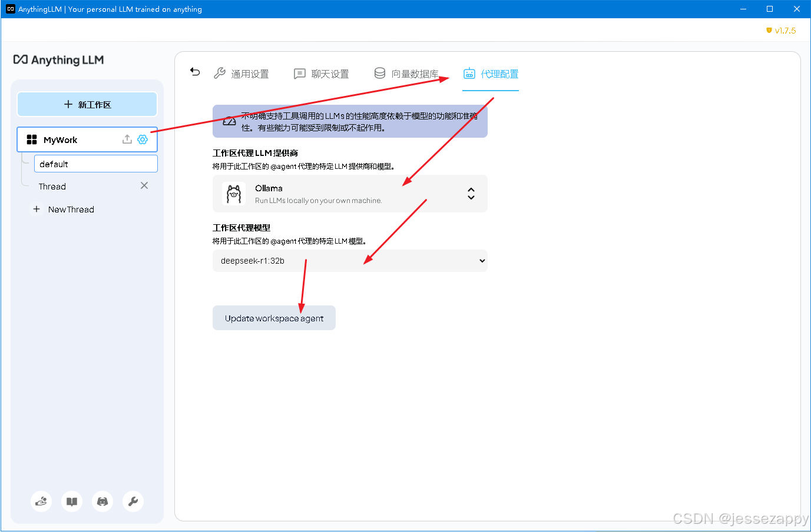811x532 pixels.
Task: Click the up-down chevrons on the provider selector
Action: pos(471,194)
